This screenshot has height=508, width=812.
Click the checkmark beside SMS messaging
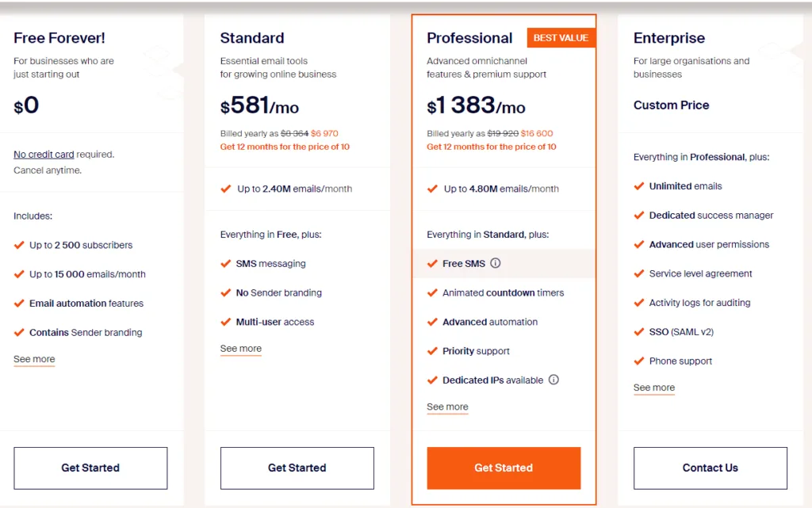pos(225,264)
